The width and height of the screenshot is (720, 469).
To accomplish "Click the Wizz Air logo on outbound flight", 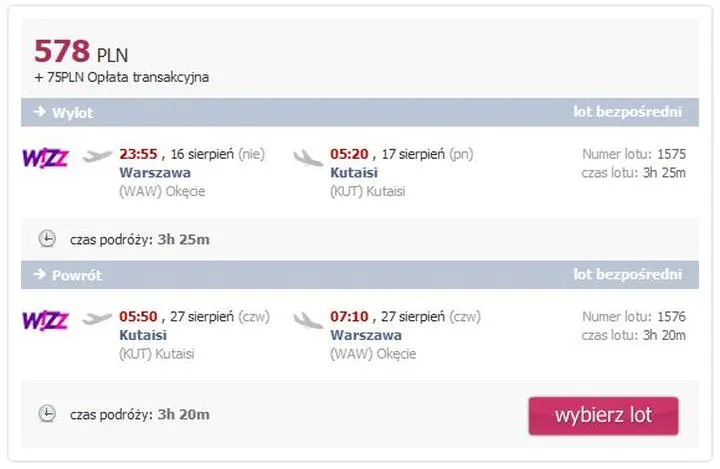I will 45,157.
